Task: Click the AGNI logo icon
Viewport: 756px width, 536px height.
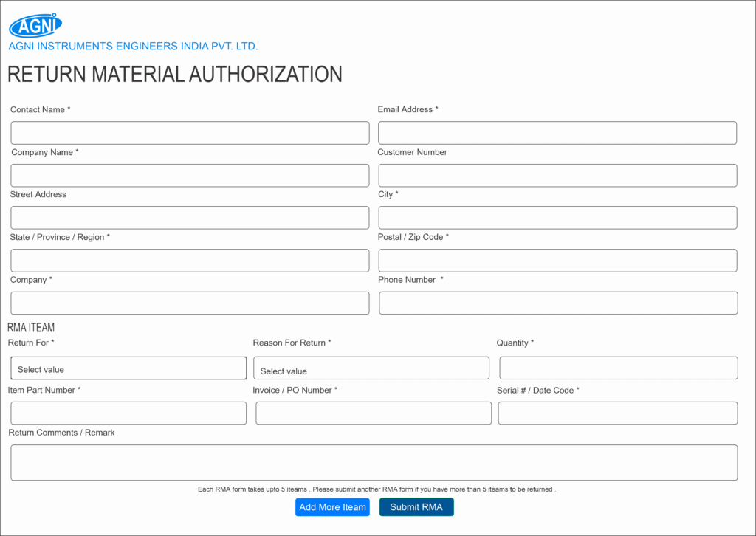Action: point(35,26)
